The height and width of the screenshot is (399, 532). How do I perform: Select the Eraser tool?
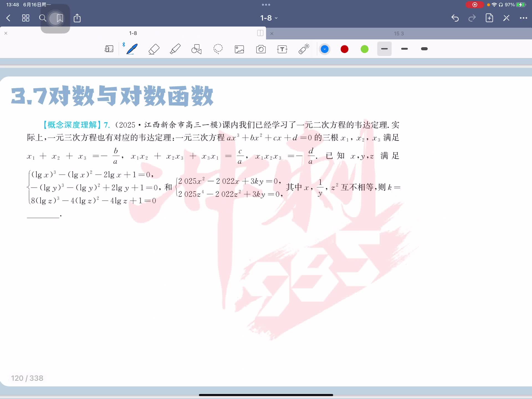point(154,49)
